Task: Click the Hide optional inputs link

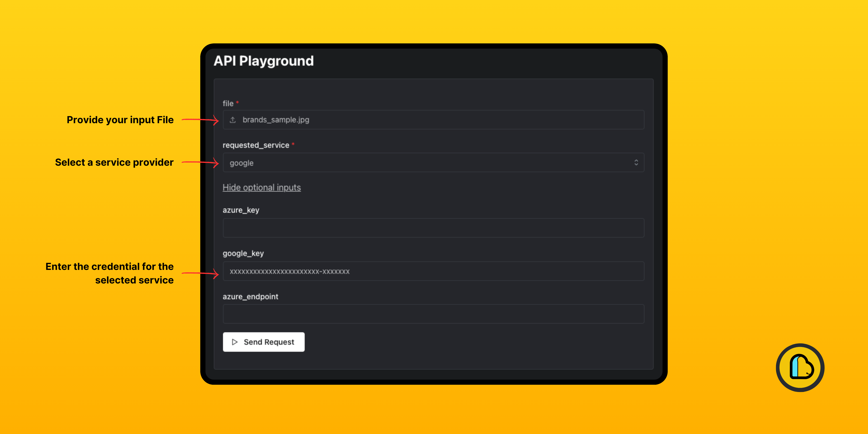Action: [x=262, y=187]
